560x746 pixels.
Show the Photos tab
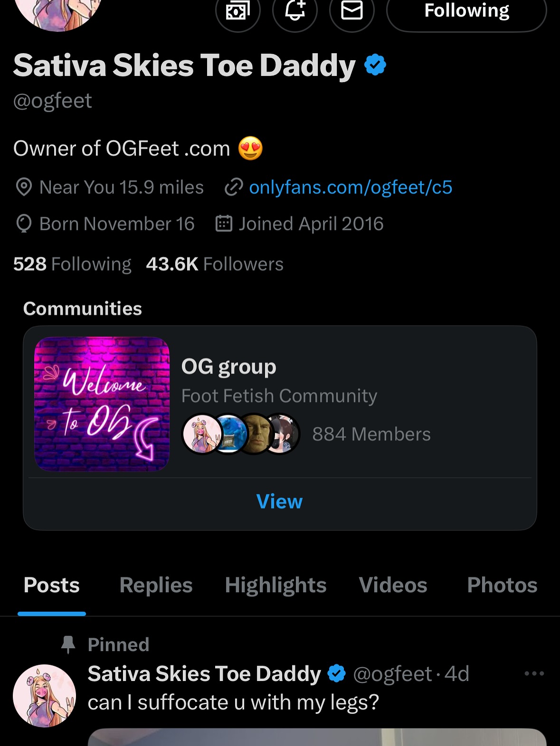click(502, 585)
